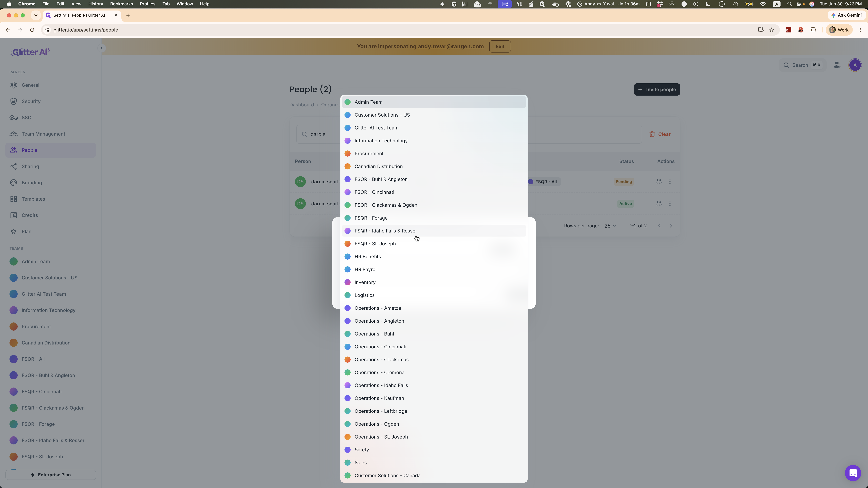868x488 pixels.
Task: Open SSO key icon in sidebar
Action: [14, 118]
